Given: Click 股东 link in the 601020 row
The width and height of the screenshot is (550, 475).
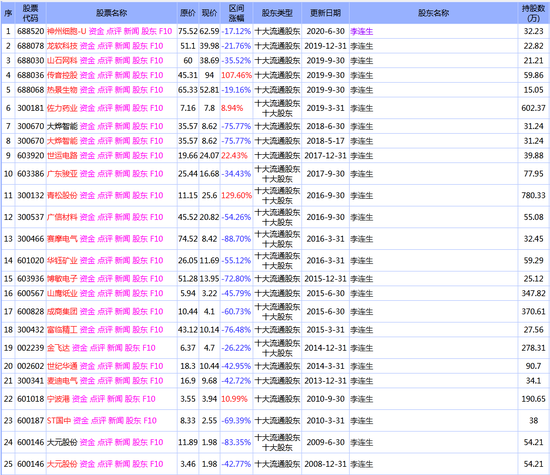Looking at the screenshot, I should [140, 261].
